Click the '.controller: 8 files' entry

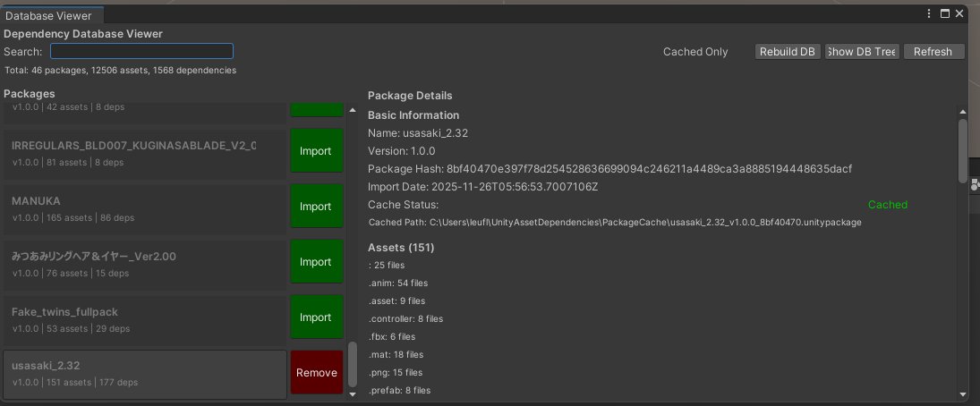[x=405, y=319]
